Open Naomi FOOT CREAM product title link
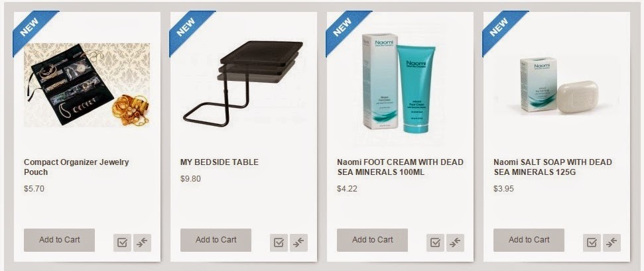The height and width of the screenshot is (271, 644). [x=400, y=167]
